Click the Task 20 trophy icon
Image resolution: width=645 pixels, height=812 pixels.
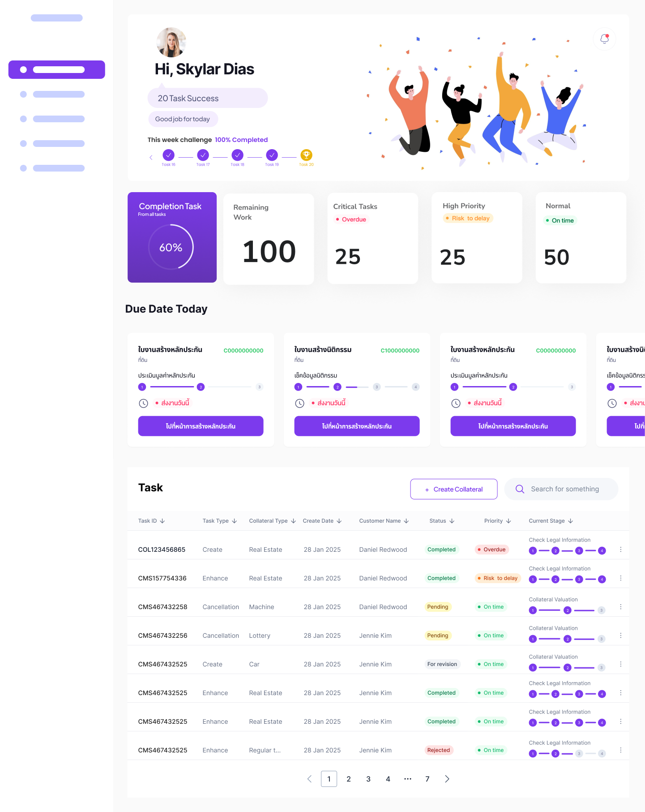[x=307, y=155]
